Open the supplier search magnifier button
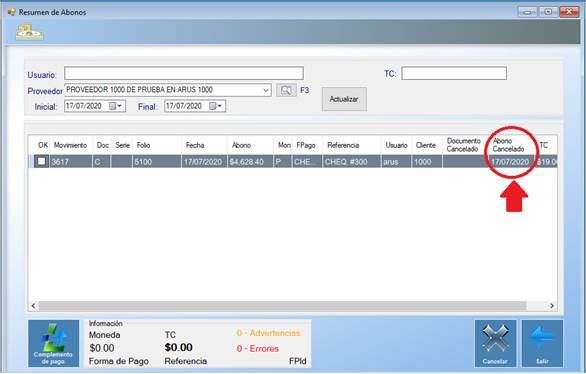Image resolution: width=586 pixels, height=374 pixels. [286, 90]
